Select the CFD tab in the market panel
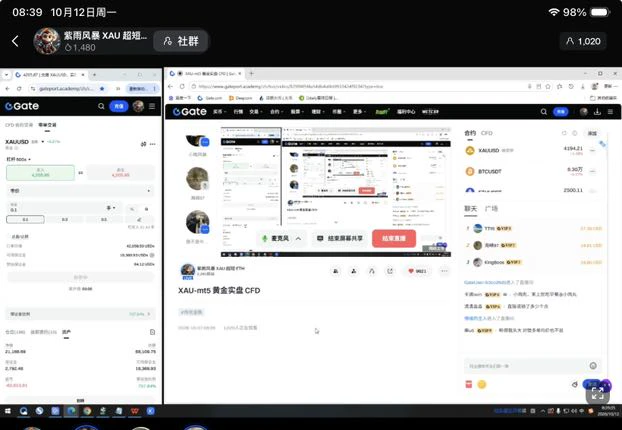The width and height of the screenshot is (622, 430). (487, 133)
